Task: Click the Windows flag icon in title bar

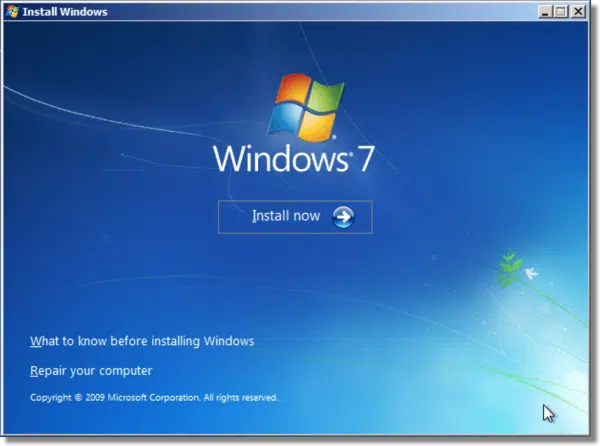Action: pyautogui.click(x=12, y=11)
